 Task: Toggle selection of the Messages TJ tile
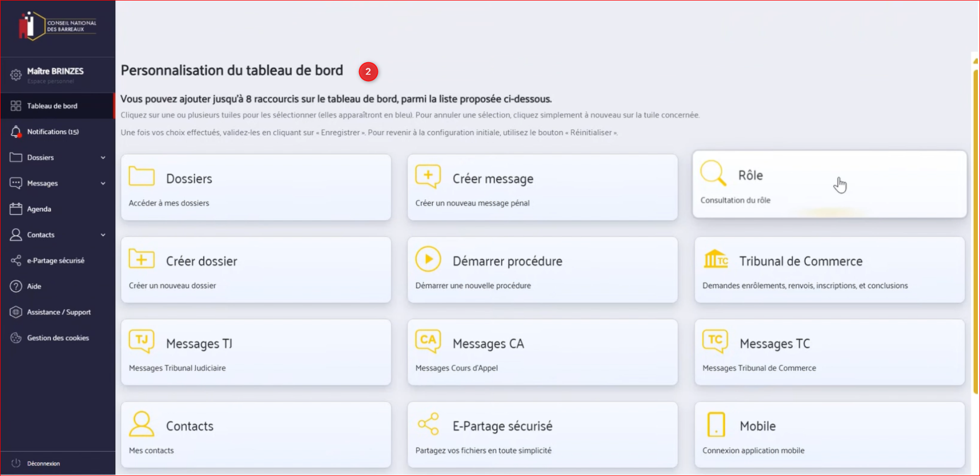256,352
